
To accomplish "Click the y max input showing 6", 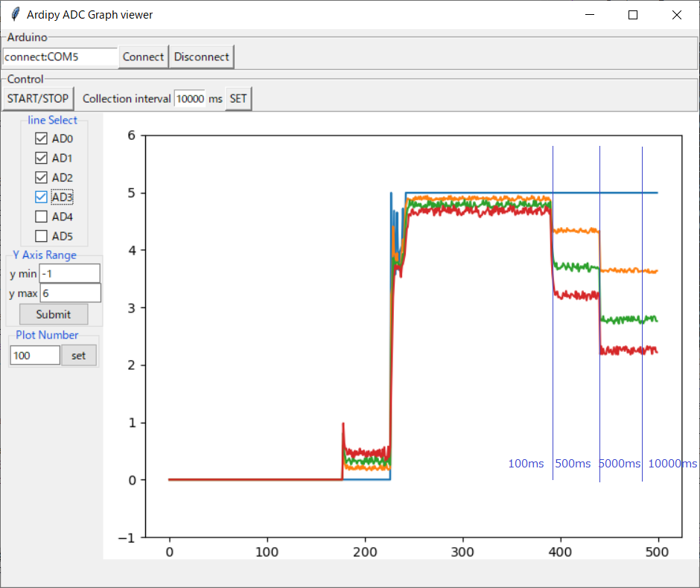I will (69, 293).
